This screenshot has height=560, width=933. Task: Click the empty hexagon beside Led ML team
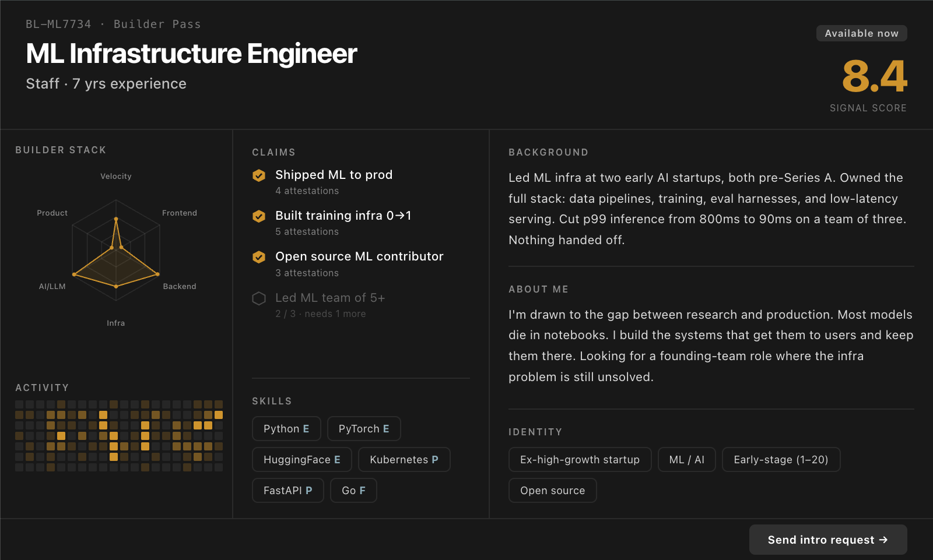coord(259,298)
